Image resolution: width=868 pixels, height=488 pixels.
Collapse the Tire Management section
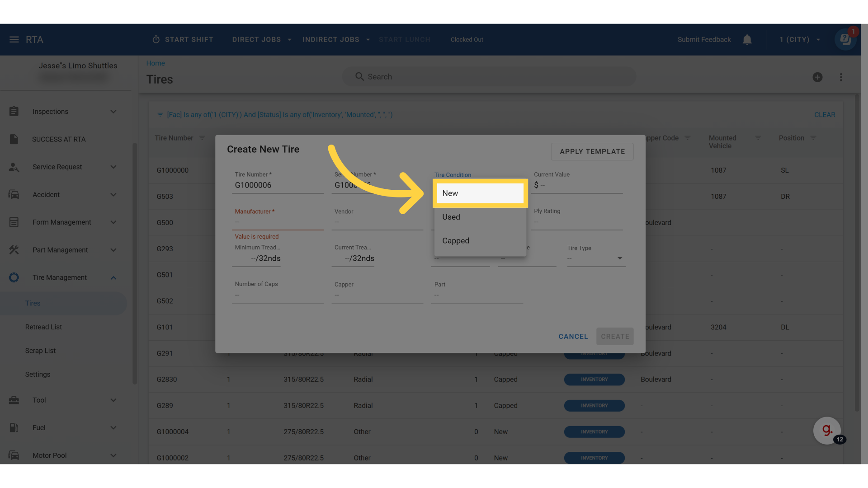(x=113, y=278)
